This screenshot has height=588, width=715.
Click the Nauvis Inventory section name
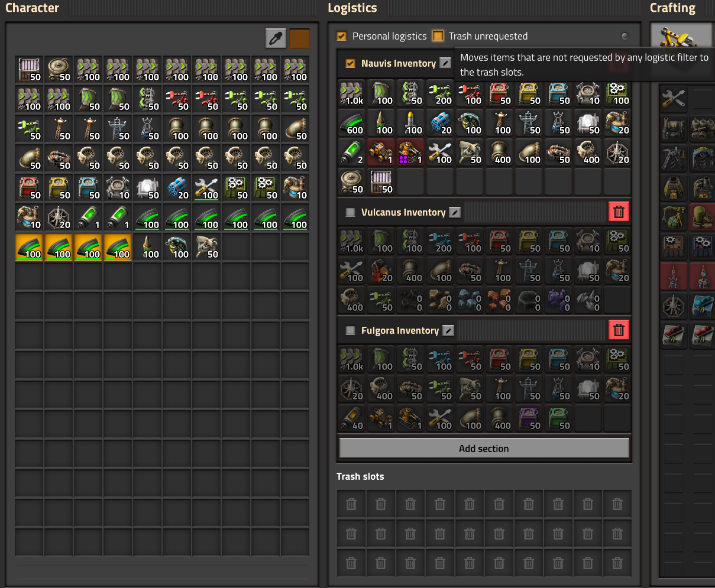pyautogui.click(x=399, y=63)
